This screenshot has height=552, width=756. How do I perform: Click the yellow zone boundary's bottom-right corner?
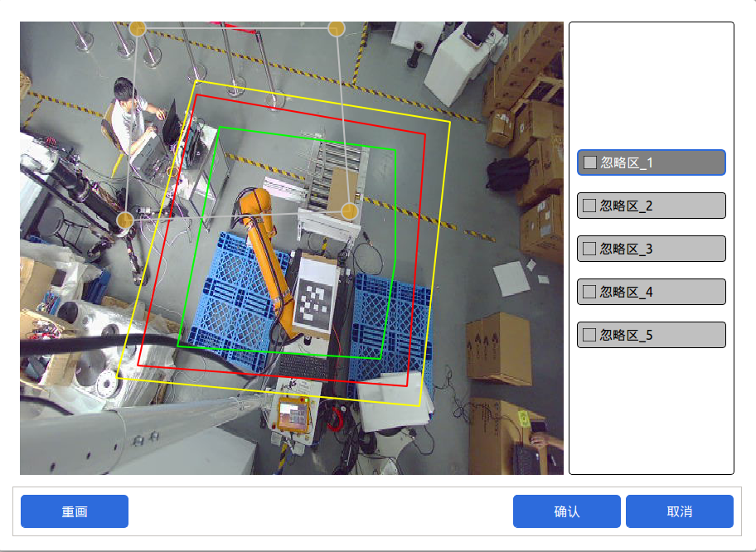pyautogui.click(x=419, y=406)
